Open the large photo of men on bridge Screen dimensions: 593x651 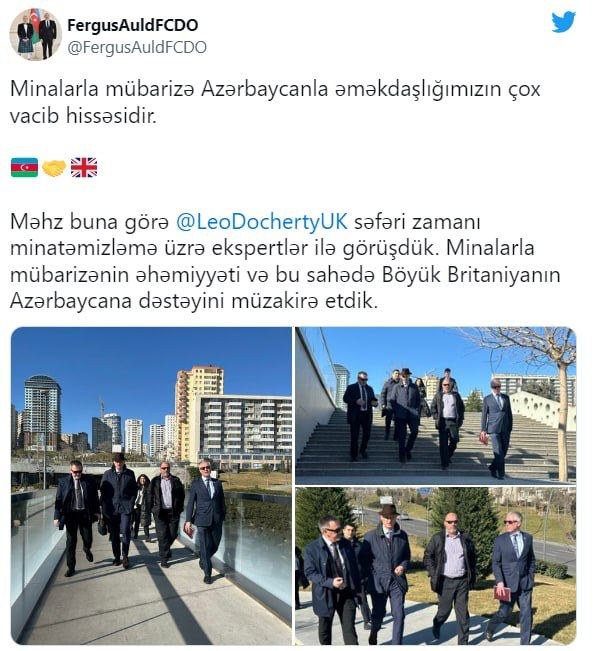pyautogui.click(x=151, y=485)
